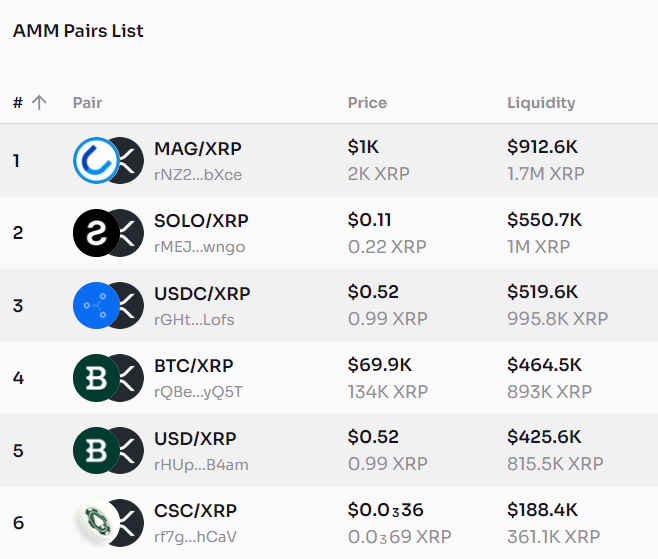Open the SOLO/XRP pair link
This screenshot has height=559, width=658.
point(201,220)
